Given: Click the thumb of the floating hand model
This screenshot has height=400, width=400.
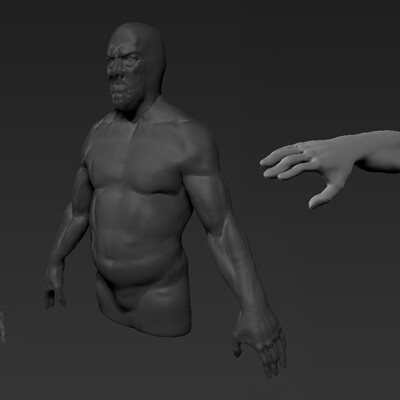Looking at the screenshot, I should click(x=321, y=197).
